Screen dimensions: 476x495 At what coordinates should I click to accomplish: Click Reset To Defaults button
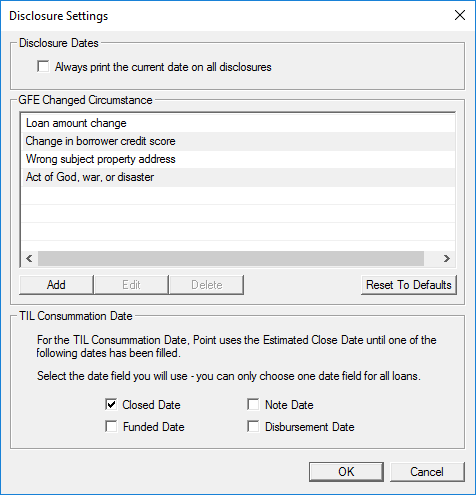[409, 285]
